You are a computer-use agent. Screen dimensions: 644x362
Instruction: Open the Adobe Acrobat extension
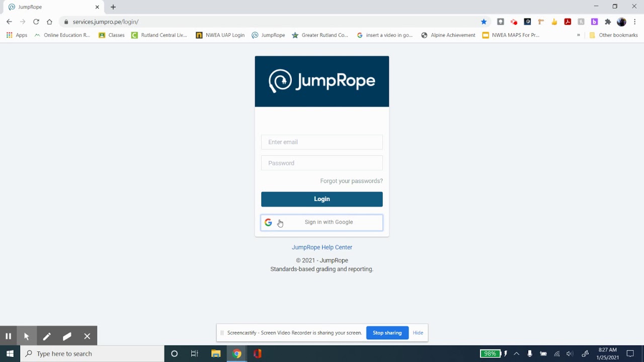pos(568,22)
